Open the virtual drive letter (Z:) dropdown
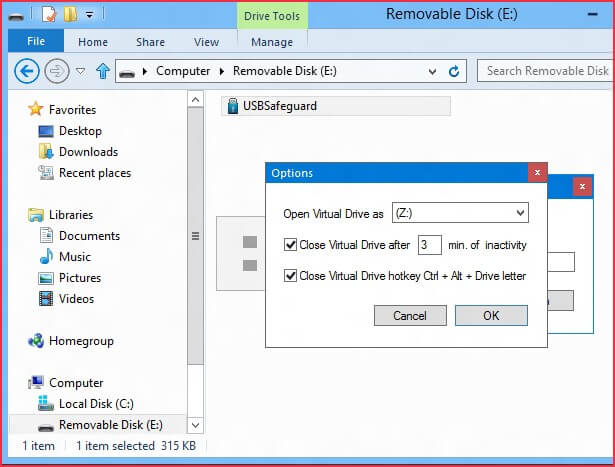Screen dimensions: 615x467 520,213
